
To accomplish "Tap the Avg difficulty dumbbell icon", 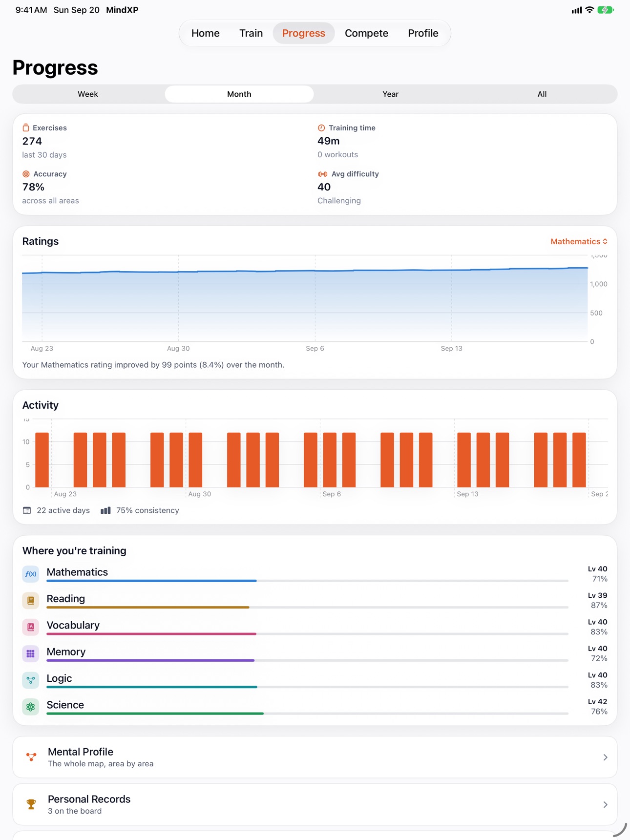I will click(x=322, y=174).
